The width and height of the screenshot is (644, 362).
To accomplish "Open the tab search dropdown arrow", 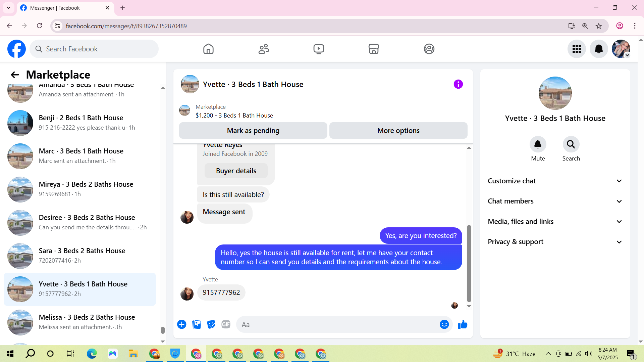I will [x=8, y=8].
